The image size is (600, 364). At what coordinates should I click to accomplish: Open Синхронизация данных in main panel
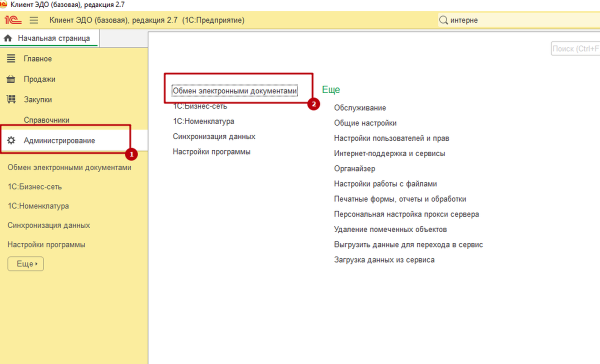[214, 136]
